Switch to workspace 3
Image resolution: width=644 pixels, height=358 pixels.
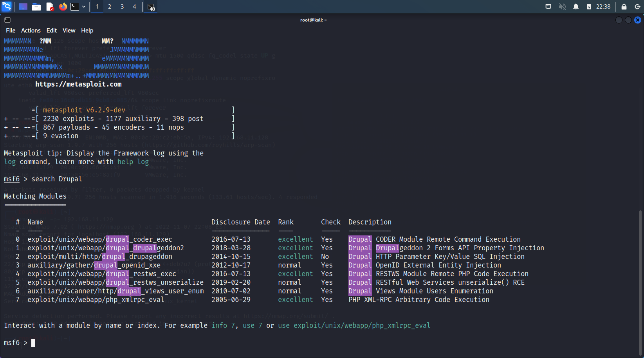(122, 7)
